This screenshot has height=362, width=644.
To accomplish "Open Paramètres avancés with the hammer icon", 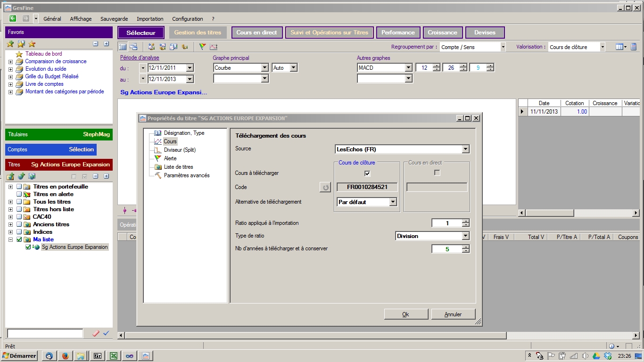I will (186, 175).
